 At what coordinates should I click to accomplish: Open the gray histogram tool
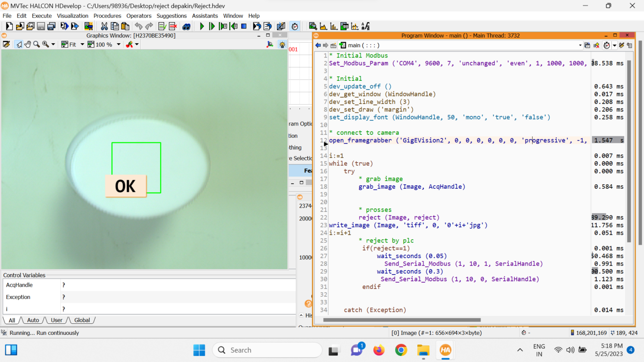pos(323,26)
